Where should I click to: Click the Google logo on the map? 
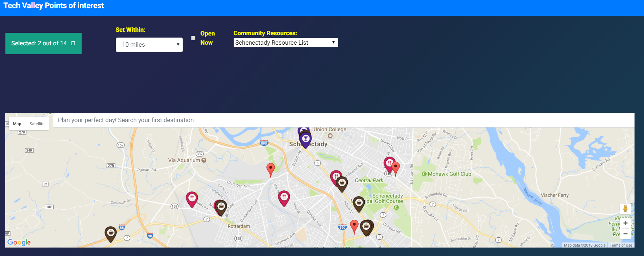(x=19, y=242)
